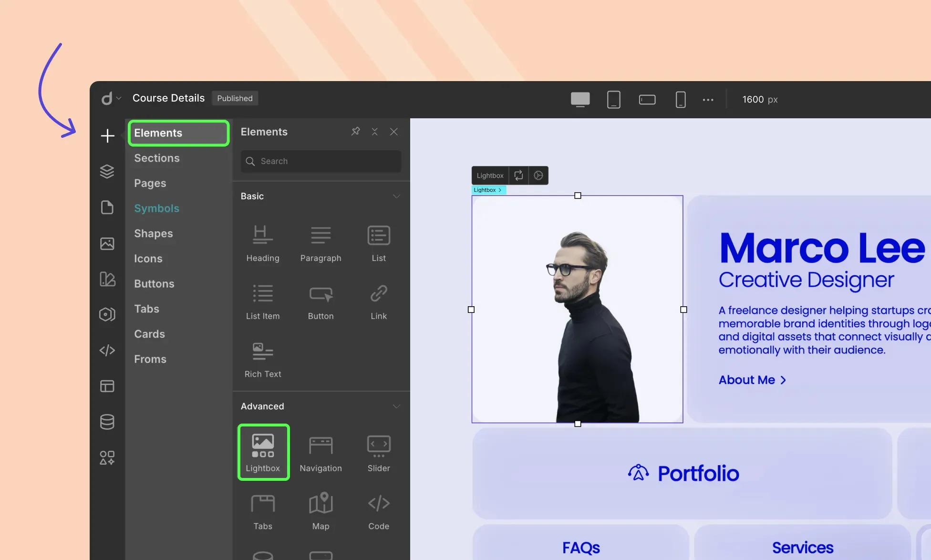This screenshot has height=560, width=931.
Task: Click the Elements search field
Action: (321, 161)
